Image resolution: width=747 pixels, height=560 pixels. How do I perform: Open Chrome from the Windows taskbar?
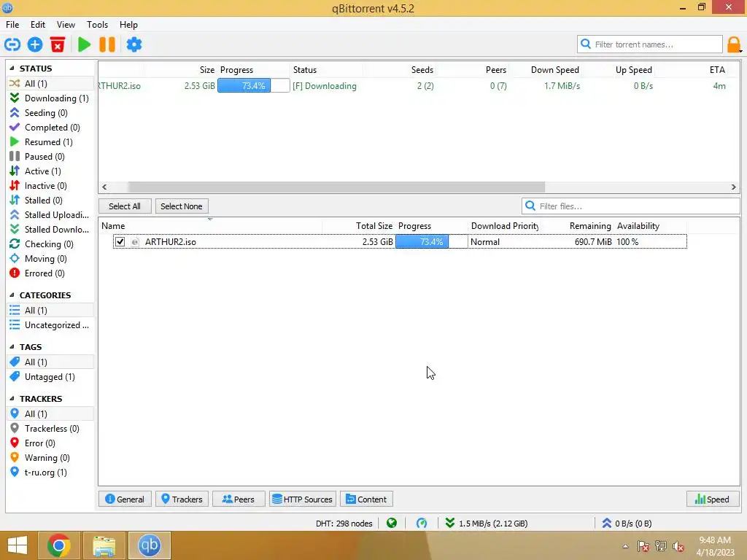pyautogui.click(x=59, y=545)
